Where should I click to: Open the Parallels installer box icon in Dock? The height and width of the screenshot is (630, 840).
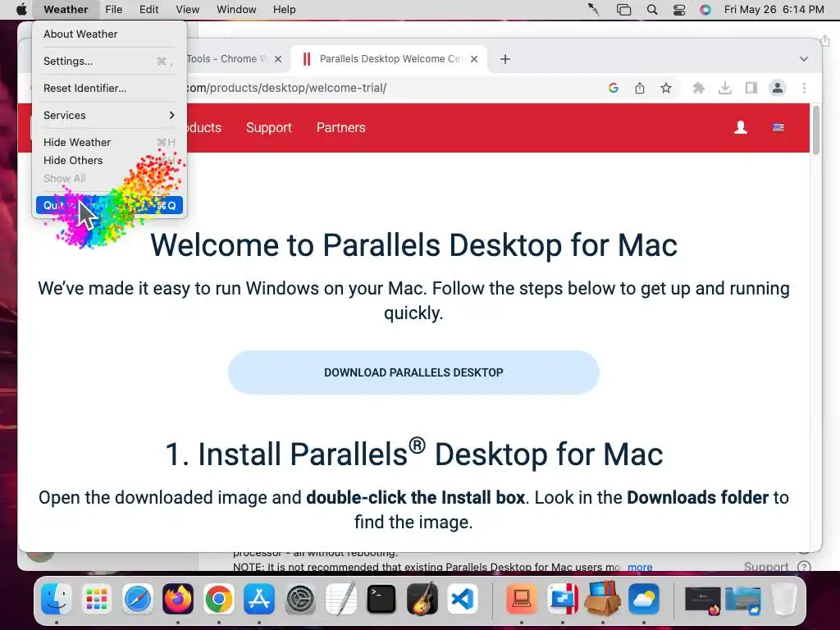tap(603, 599)
